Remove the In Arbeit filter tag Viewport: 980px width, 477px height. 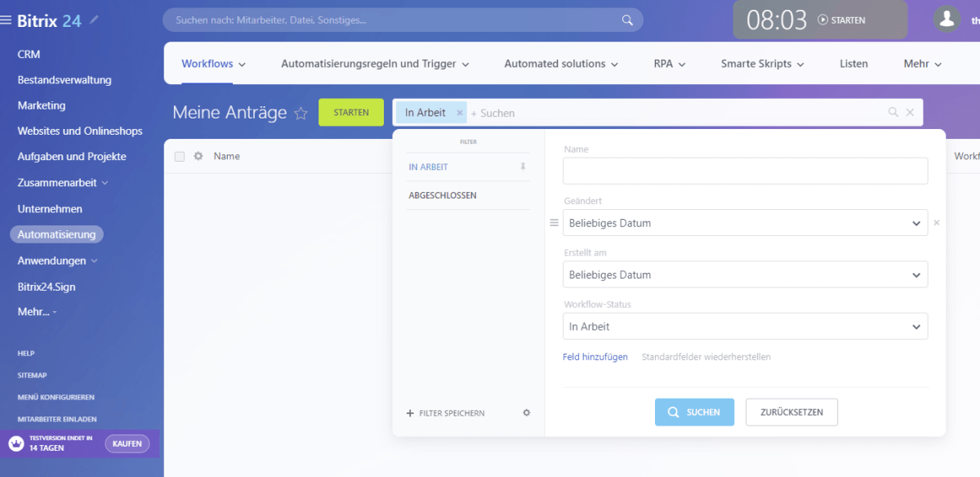(460, 113)
